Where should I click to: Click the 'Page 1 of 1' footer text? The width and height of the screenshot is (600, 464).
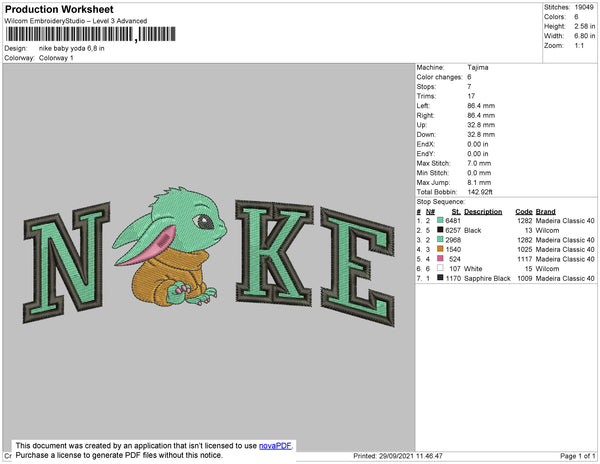[577, 456]
